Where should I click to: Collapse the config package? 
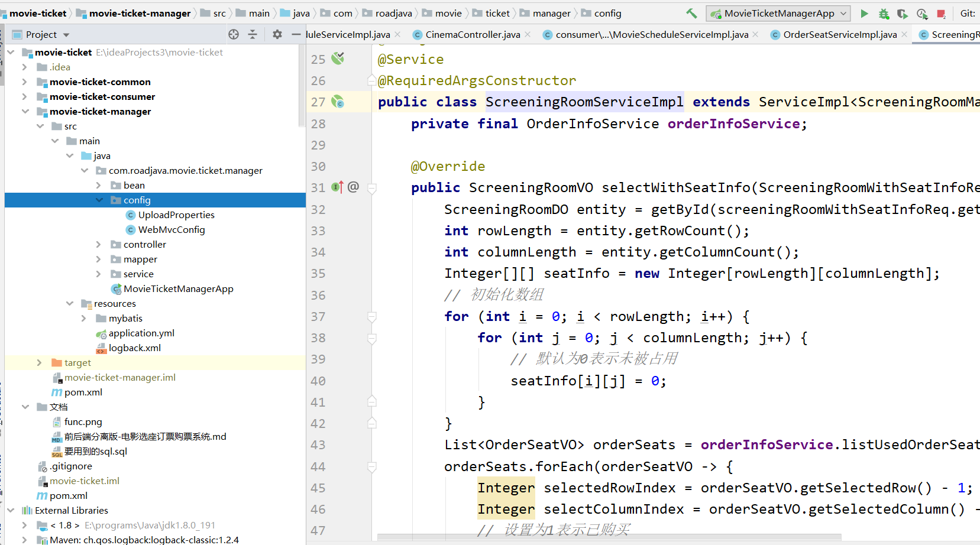(99, 200)
